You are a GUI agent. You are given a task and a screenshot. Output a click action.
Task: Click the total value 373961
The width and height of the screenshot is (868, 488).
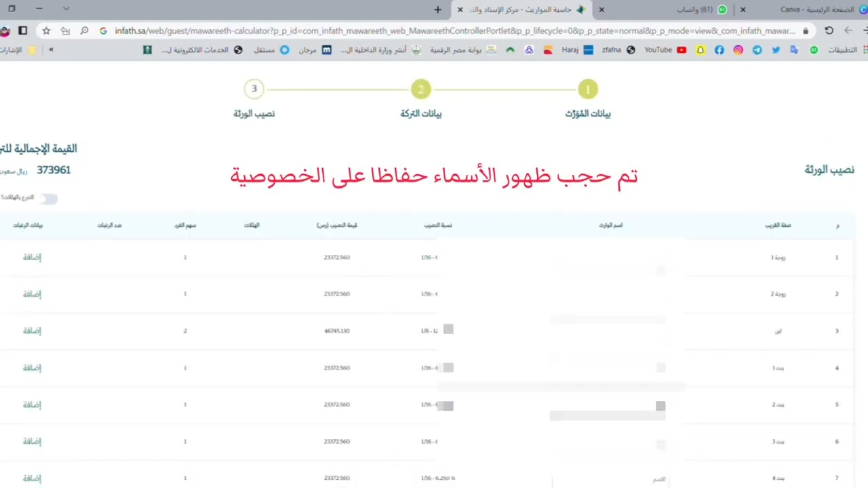pos(54,170)
